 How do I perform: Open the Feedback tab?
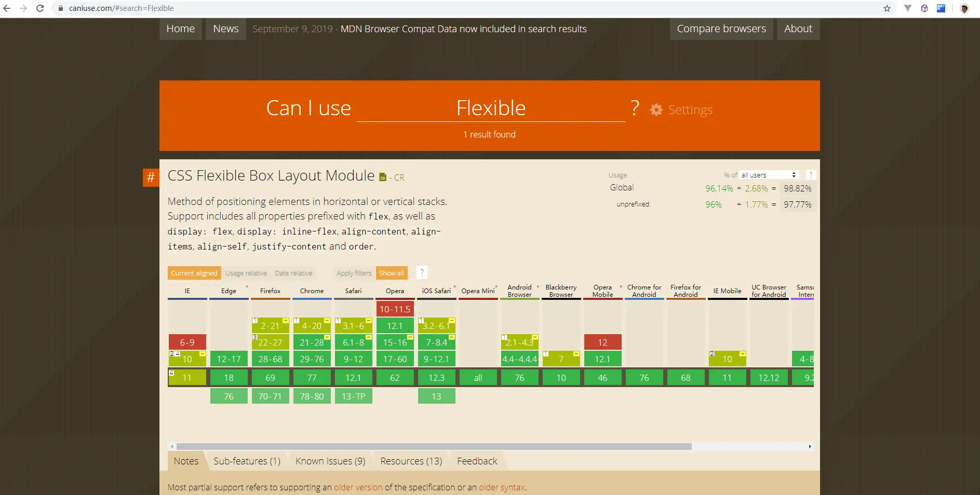pos(477,461)
